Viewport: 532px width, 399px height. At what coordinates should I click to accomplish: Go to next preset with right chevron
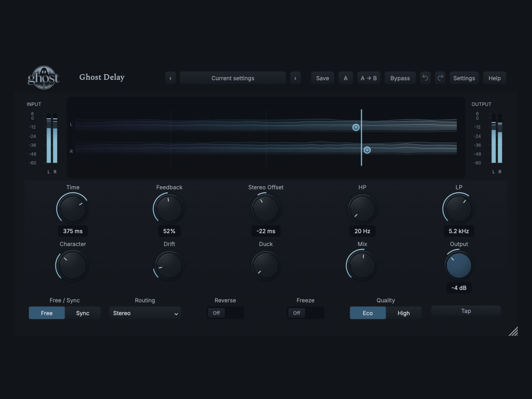295,78
